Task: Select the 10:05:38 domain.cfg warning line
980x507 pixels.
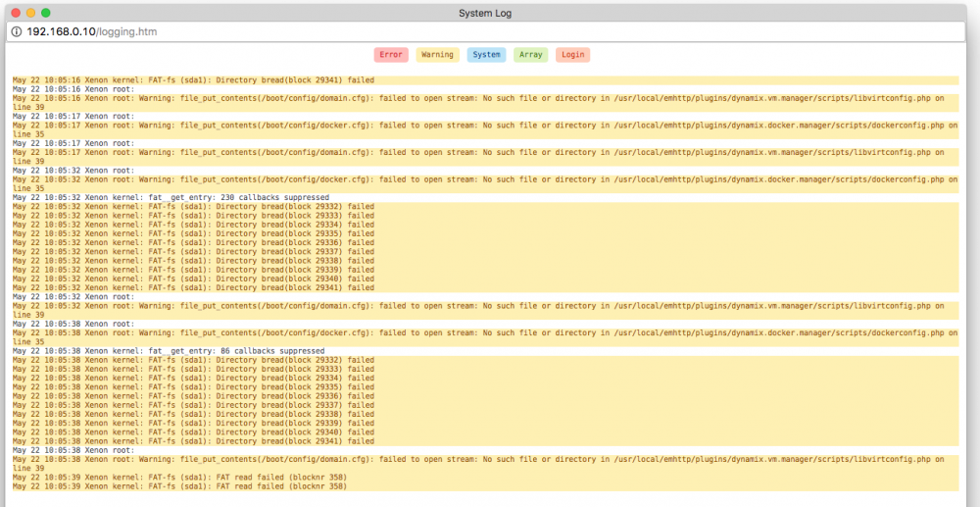Action: (485, 464)
